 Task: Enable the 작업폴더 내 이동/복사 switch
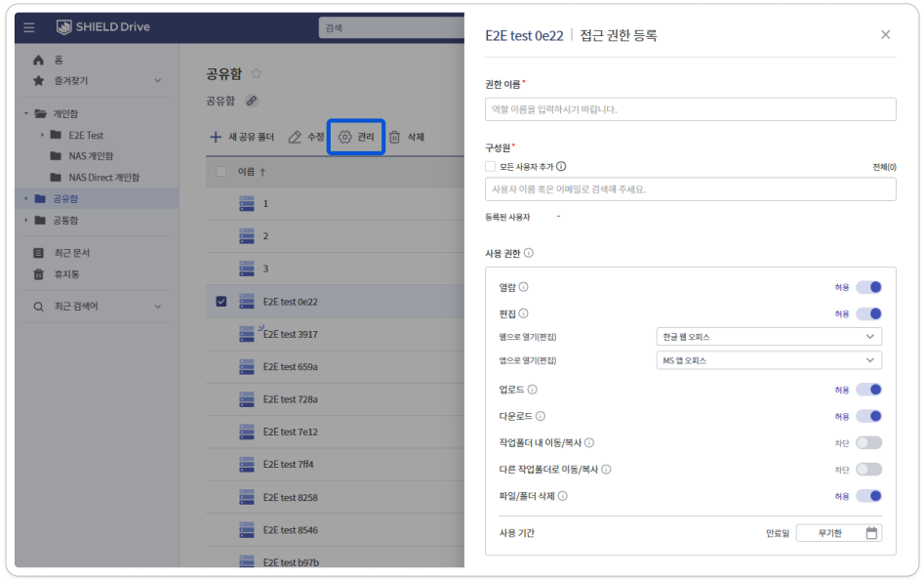tap(868, 442)
